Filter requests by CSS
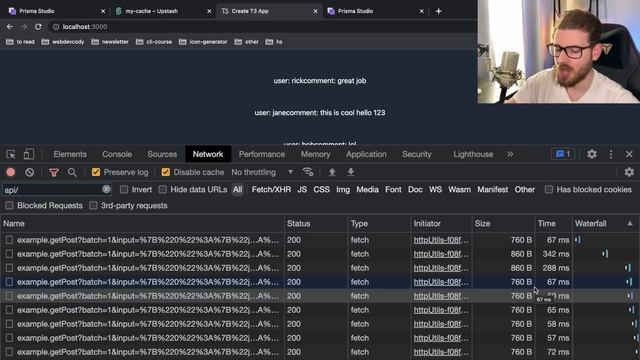This screenshot has width=640, height=360. tap(322, 189)
